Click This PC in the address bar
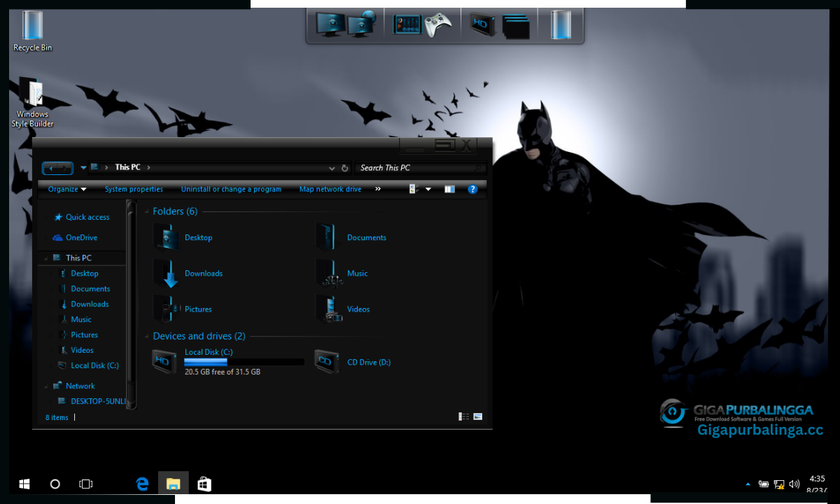Image resolution: width=840 pixels, height=504 pixels. pos(127,167)
